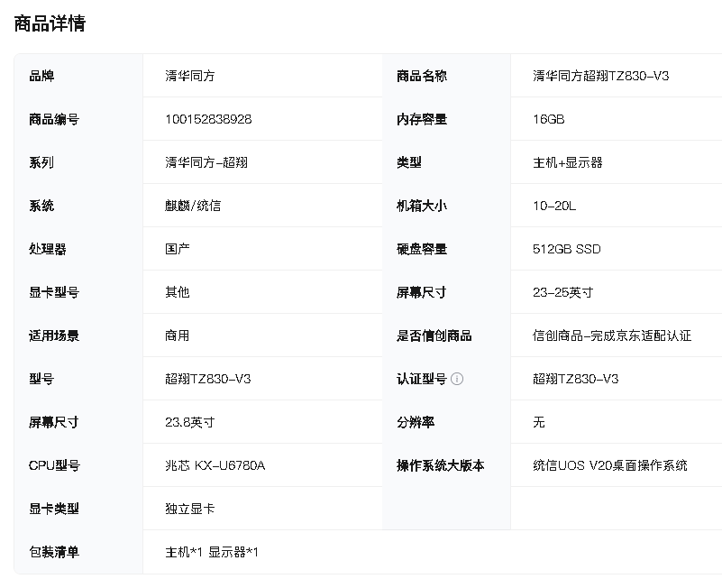Click 超翔TZ830-V3 next to 认证型号
This screenshot has height=588, width=722.
(x=576, y=379)
